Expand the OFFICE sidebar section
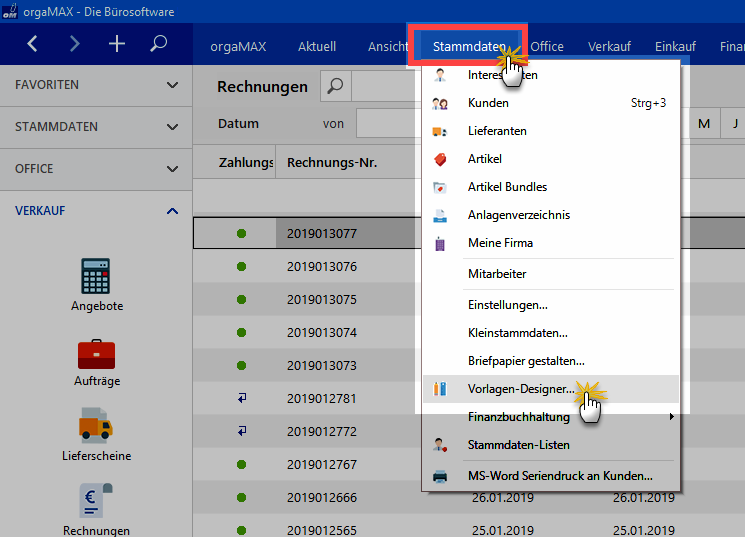The image size is (745, 537). (x=96, y=169)
